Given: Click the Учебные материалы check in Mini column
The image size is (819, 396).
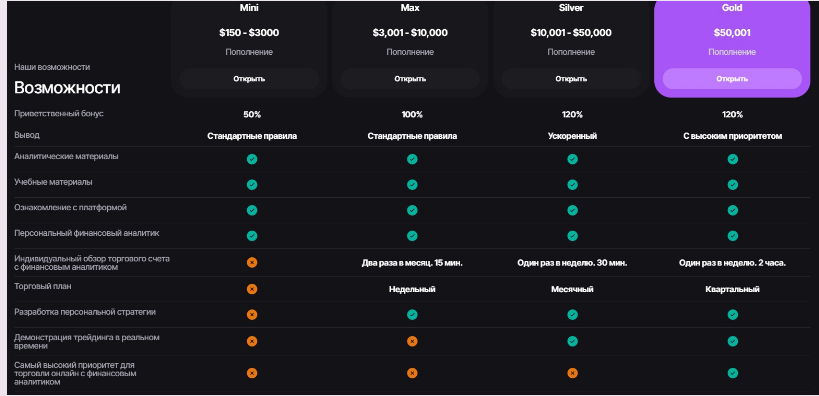Looking at the screenshot, I should click(x=252, y=184).
